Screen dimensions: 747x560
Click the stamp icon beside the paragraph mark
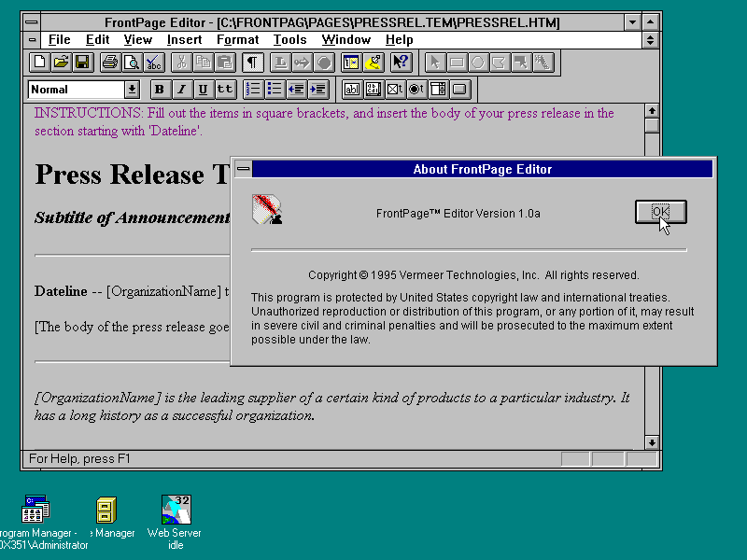tap(281, 63)
